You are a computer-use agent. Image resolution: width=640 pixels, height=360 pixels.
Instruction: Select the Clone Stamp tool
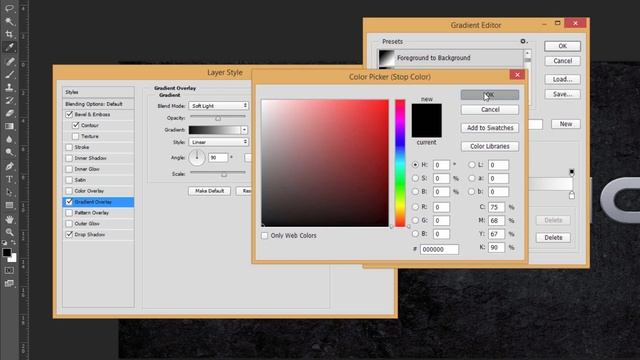pyautogui.click(x=9, y=87)
